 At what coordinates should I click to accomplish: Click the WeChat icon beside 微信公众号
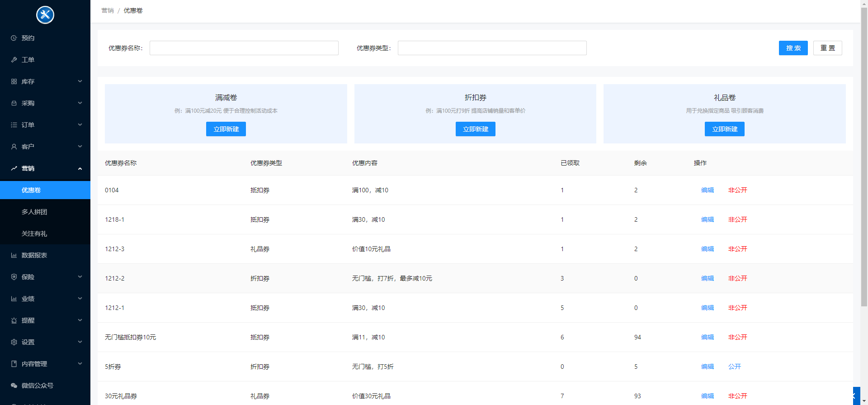tap(14, 386)
